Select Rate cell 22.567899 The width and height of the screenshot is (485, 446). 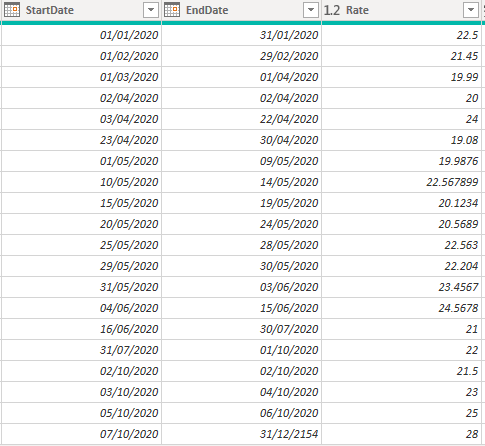(x=402, y=182)
